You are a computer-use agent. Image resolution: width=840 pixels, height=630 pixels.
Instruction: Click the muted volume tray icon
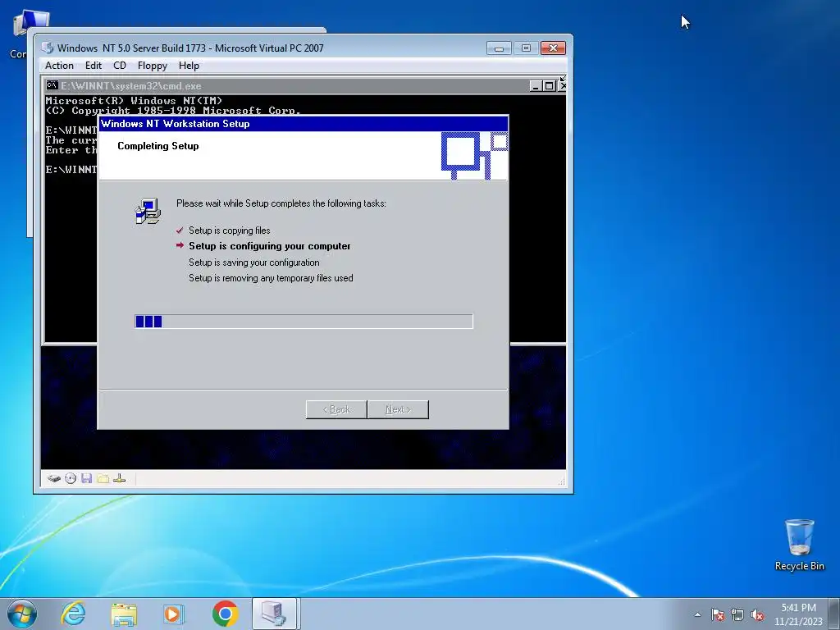(x=757, y=614)
